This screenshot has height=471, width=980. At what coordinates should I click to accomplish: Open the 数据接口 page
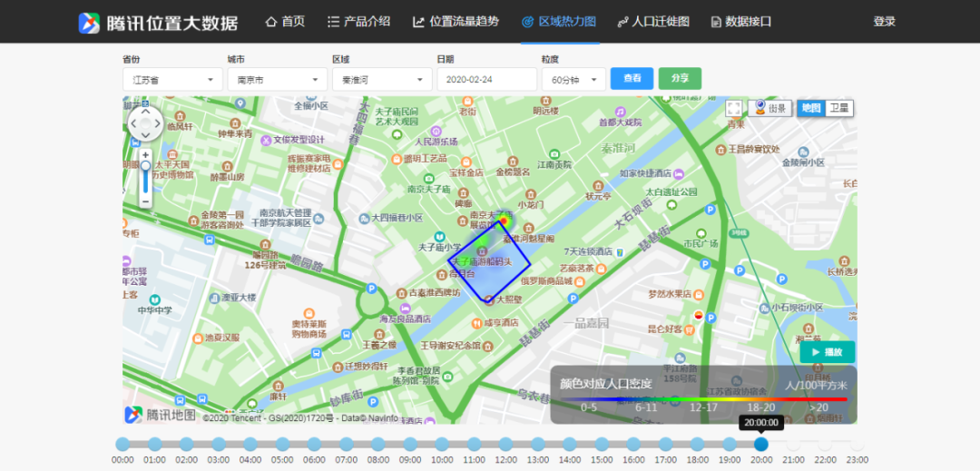click(x=741, y=22)
